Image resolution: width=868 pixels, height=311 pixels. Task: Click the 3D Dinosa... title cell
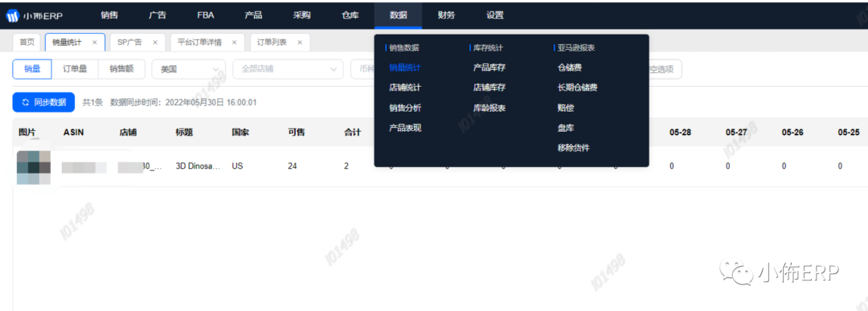(199, 166)
